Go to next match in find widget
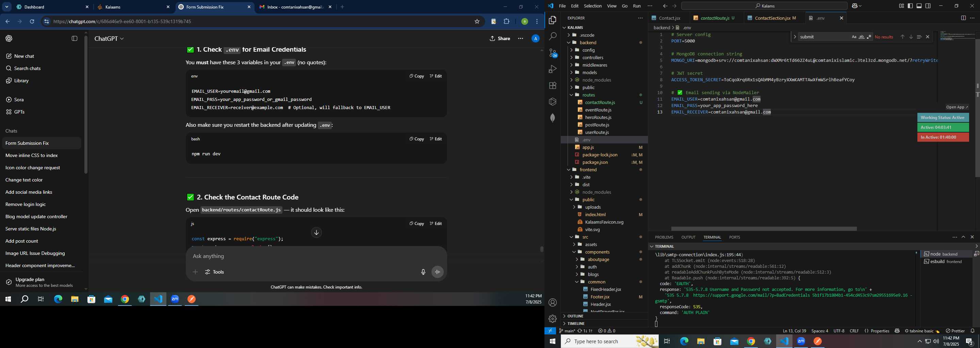The image size is (980, 348). coord(911,37)
